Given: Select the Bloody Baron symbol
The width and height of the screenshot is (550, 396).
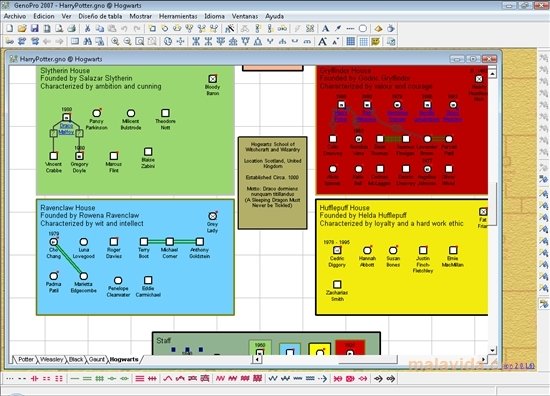Looking at the screenshot, I should click(x=213, y=79).
